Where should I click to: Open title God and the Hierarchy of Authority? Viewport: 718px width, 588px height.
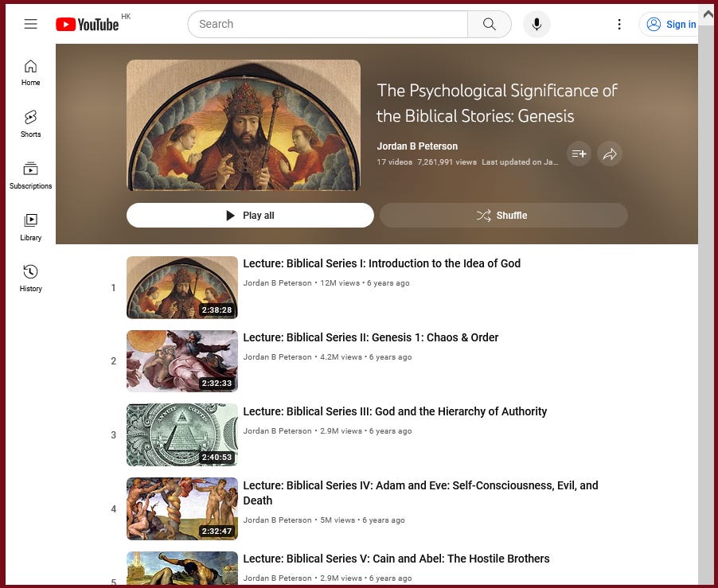[395, 412]
